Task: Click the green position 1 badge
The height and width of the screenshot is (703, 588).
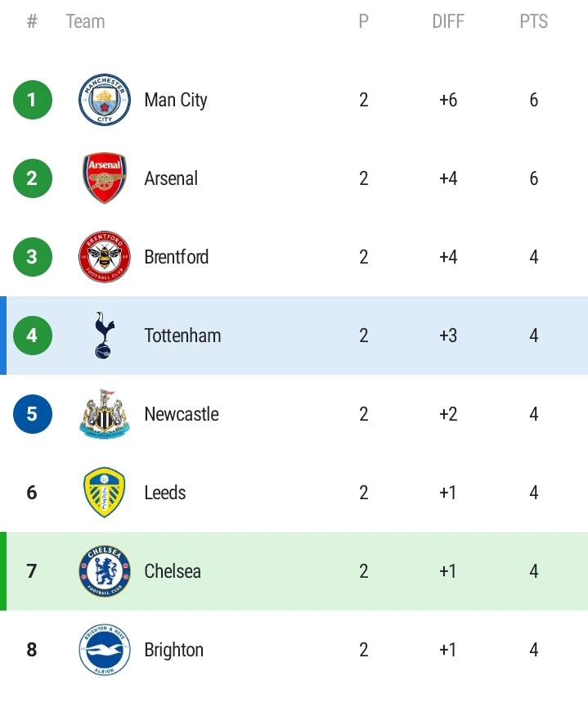Action: click(x=32, y=100)
